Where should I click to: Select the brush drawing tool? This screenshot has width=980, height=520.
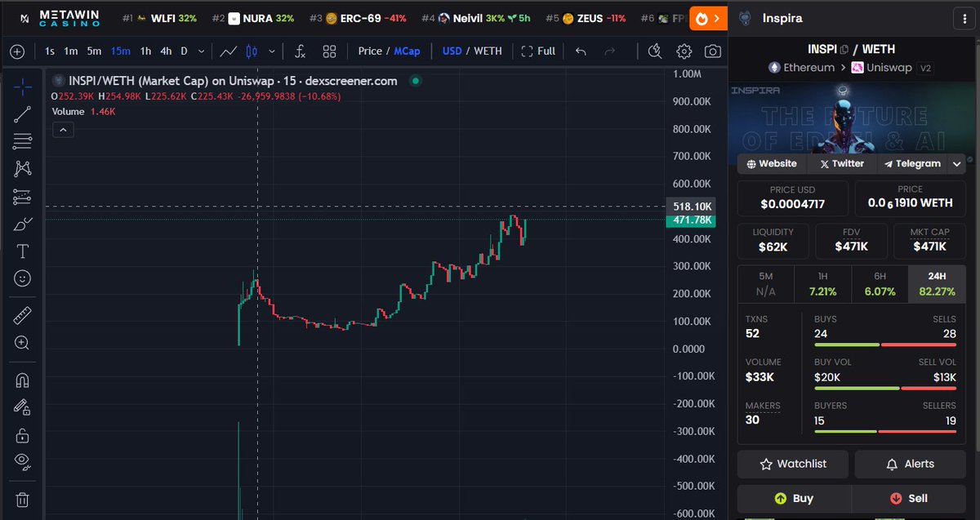(23, 224)
